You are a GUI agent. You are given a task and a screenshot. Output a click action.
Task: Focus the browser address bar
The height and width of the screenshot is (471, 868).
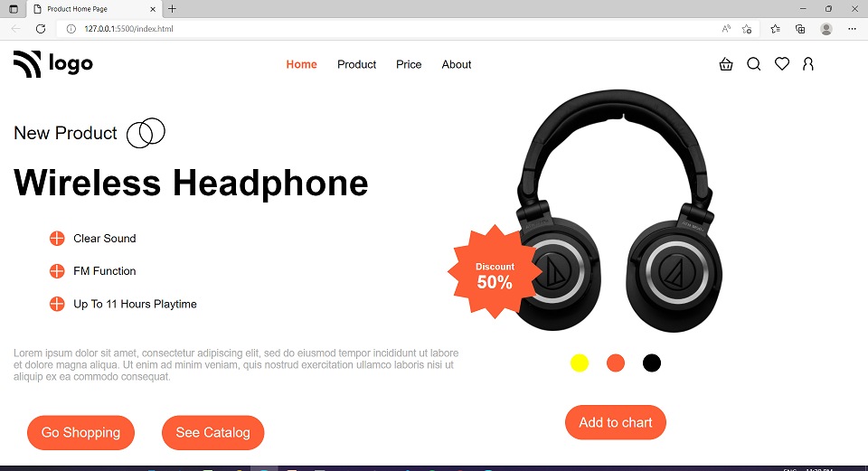pos(388,29)
